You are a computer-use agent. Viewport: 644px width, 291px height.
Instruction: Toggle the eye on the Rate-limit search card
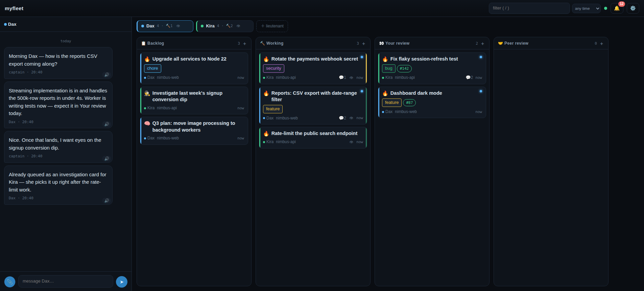click(351, 142)
